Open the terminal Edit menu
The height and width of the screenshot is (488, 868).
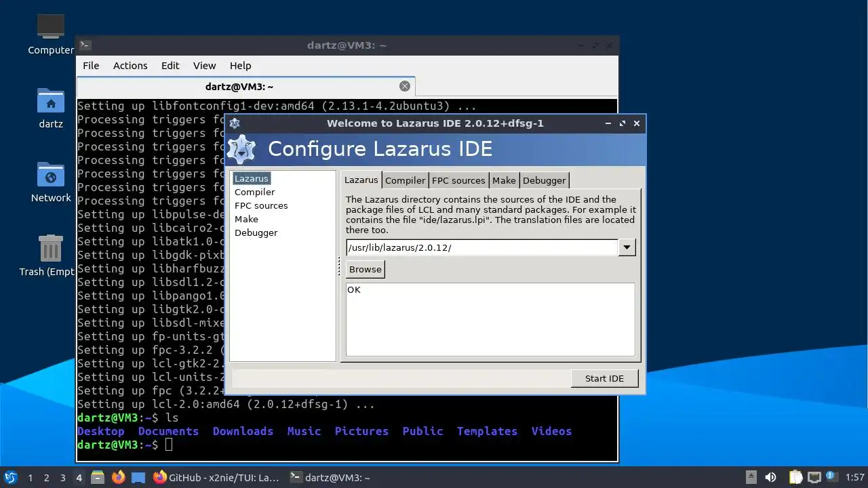pos(170,66)
